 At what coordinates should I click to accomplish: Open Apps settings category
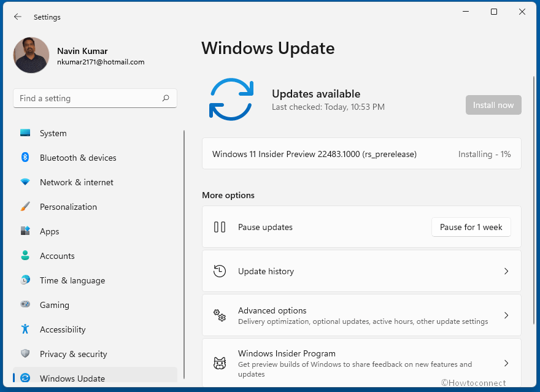[x=95, y=231]
